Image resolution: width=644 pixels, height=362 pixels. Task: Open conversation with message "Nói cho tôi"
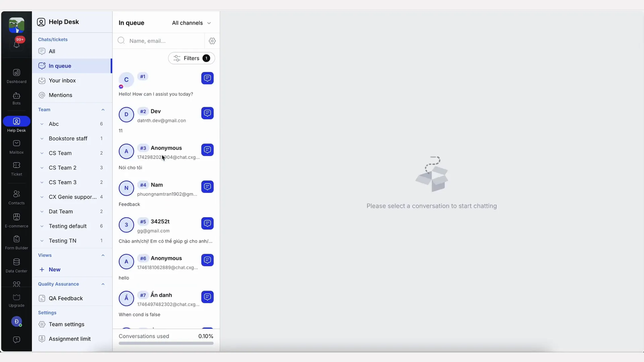click(166, 158)
